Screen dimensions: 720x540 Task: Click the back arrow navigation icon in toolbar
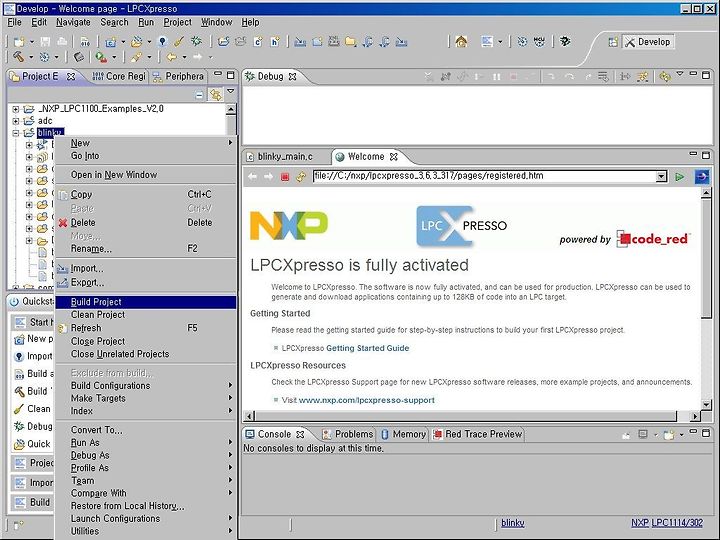171,57
